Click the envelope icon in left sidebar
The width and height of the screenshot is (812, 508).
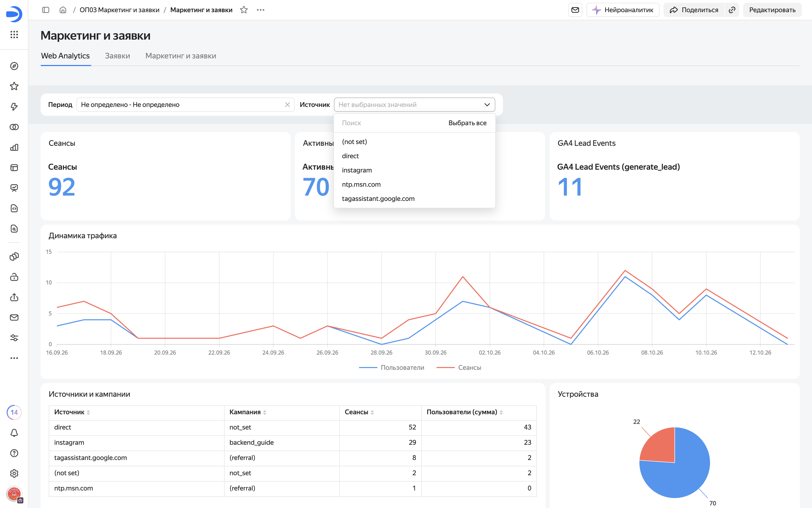pos(14,317)
